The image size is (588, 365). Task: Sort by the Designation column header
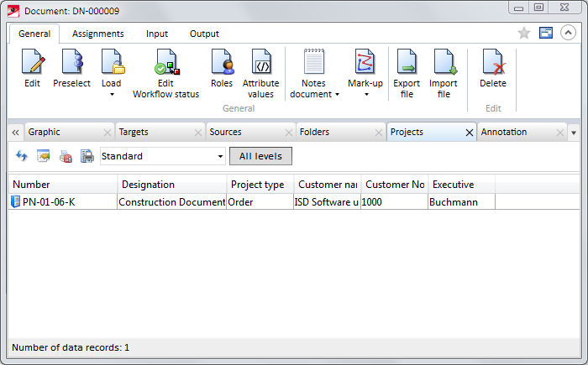pos(171,185)
